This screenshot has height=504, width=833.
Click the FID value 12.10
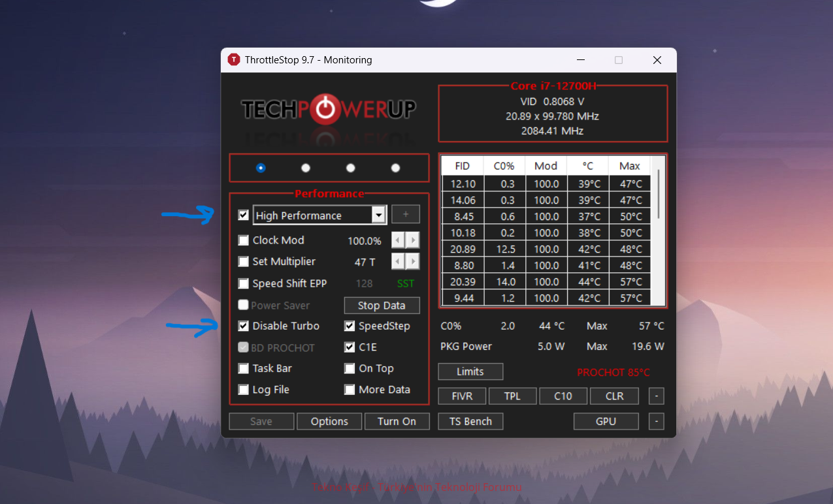(x=463, y=184)
